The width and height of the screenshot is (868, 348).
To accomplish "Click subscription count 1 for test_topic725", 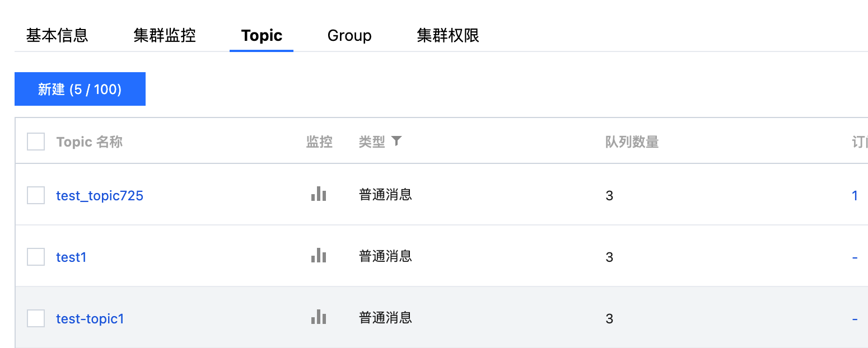I will point(855,195).
